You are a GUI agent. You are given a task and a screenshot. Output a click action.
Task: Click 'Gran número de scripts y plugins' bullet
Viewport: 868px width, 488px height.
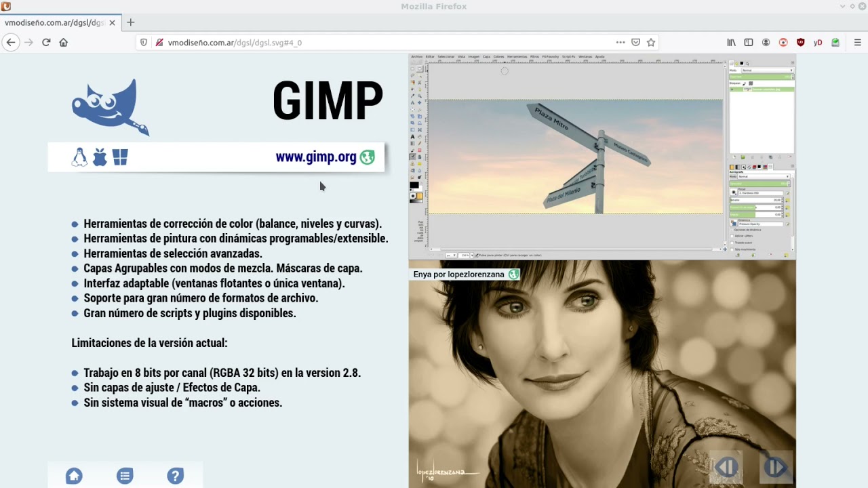(x=190, y=313)
